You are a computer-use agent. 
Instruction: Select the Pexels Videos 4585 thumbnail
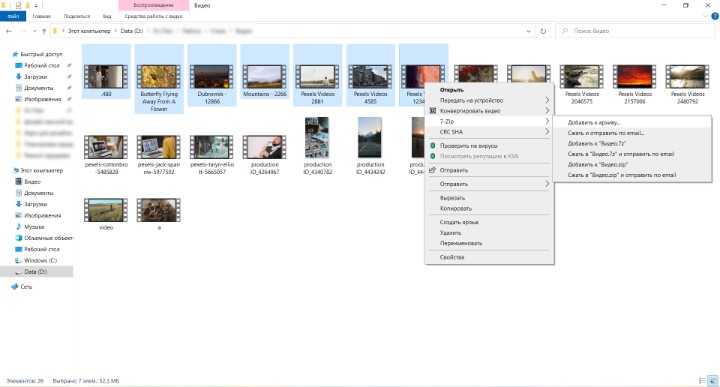370,76
